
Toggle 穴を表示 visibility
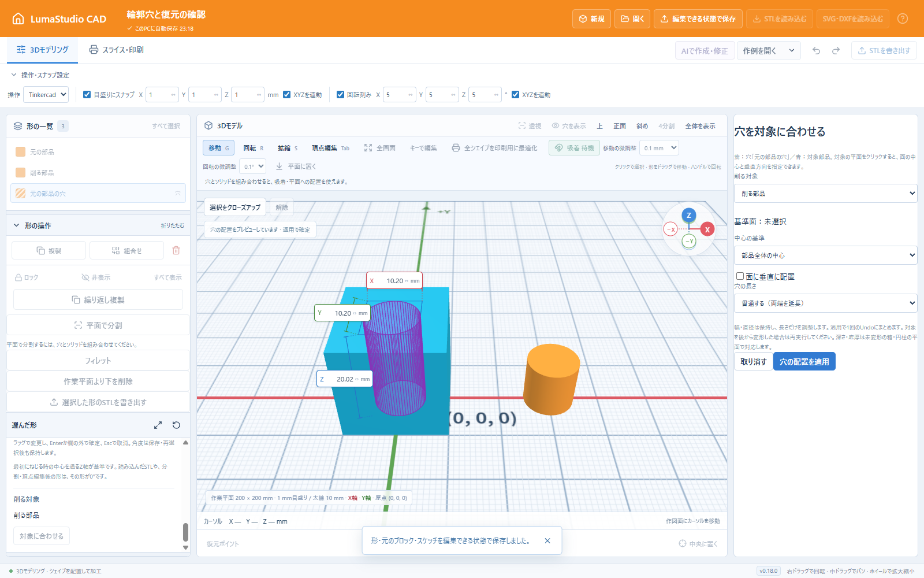pyautogui.click(x=569, y=126)
